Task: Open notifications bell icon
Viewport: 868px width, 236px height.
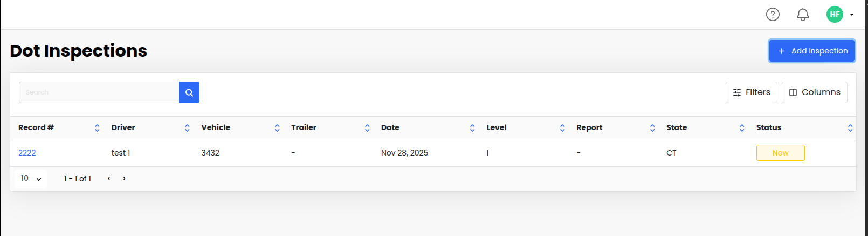Action: [803, 15]
